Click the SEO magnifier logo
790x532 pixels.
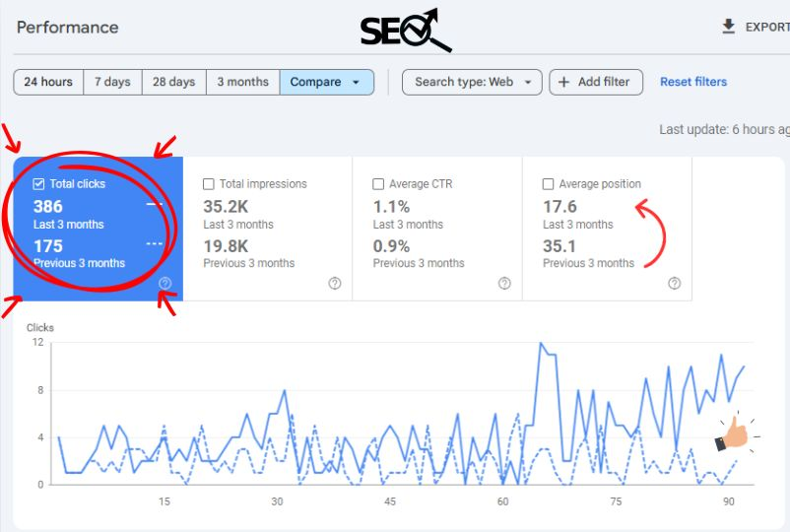tap(405, 31)
